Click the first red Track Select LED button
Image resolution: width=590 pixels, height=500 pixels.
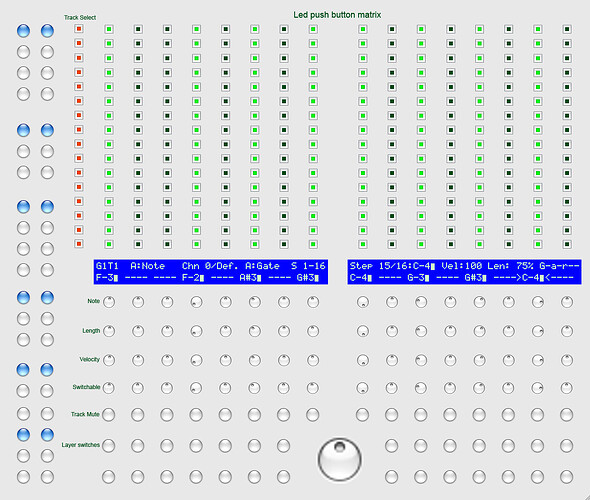[79, 29]
